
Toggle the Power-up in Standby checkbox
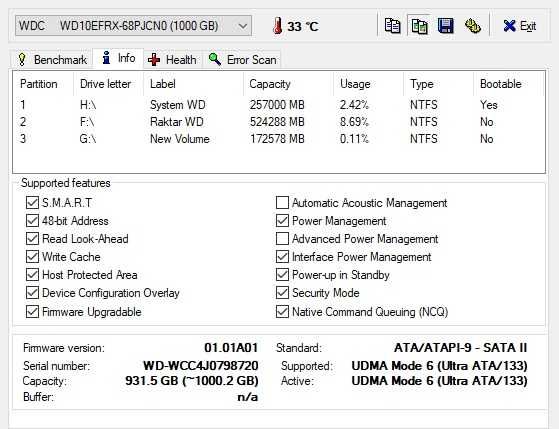pyautogui.click(x=282, y=275)
